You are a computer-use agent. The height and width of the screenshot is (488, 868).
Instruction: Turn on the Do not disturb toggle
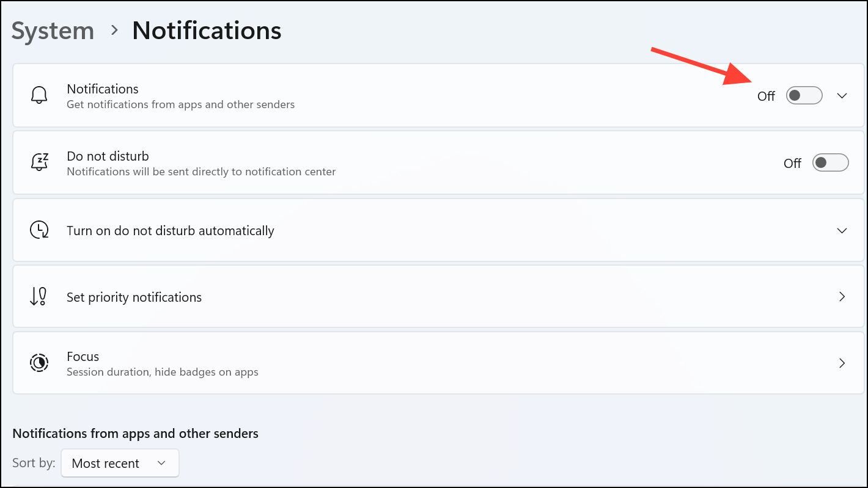tap(830, 162)
